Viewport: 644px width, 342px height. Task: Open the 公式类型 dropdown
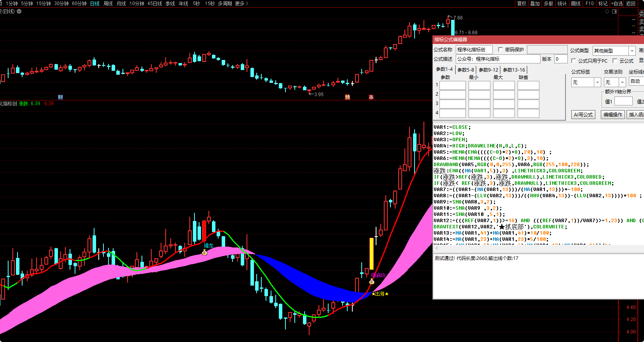click(632, 51)
